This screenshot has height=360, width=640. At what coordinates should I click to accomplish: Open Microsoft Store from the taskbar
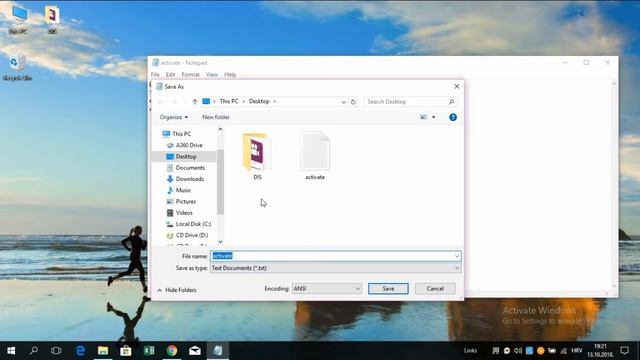(x=126, y=351)
